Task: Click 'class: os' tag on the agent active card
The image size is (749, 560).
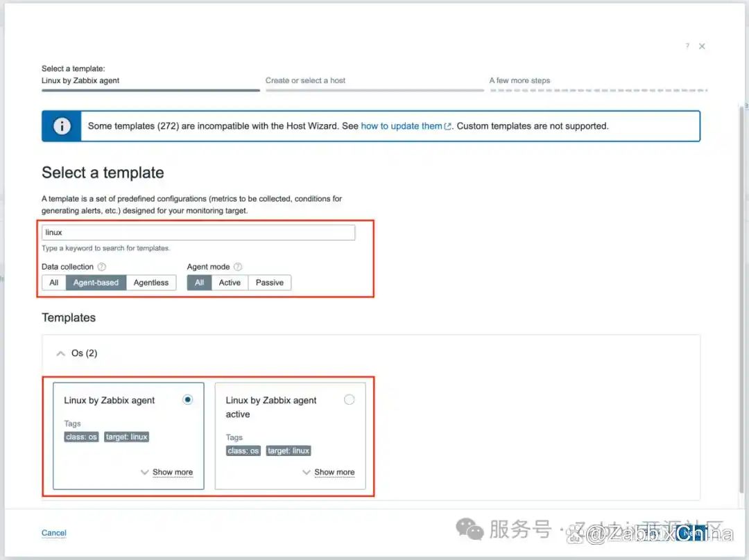Action: (x=243, y=450)
